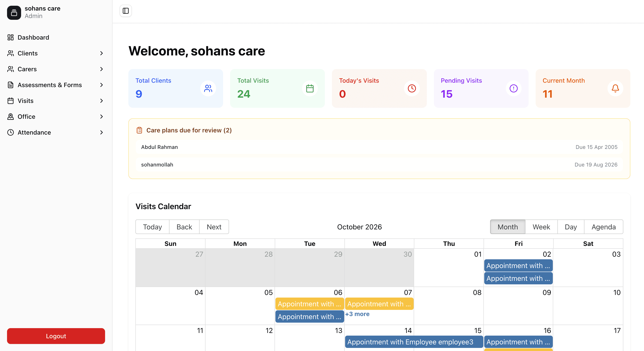
Task: Switch calendar to Agenda view
Action: [604, 227]
